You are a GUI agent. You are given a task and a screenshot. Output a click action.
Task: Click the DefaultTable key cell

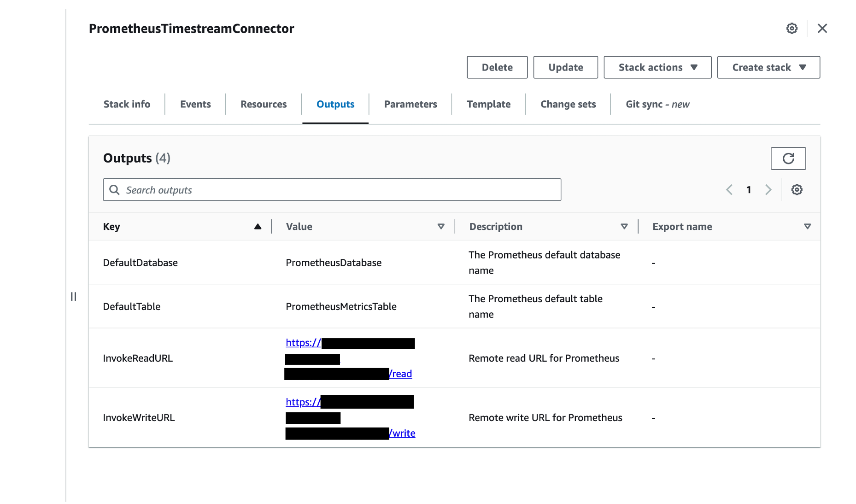tap(132, 306)
